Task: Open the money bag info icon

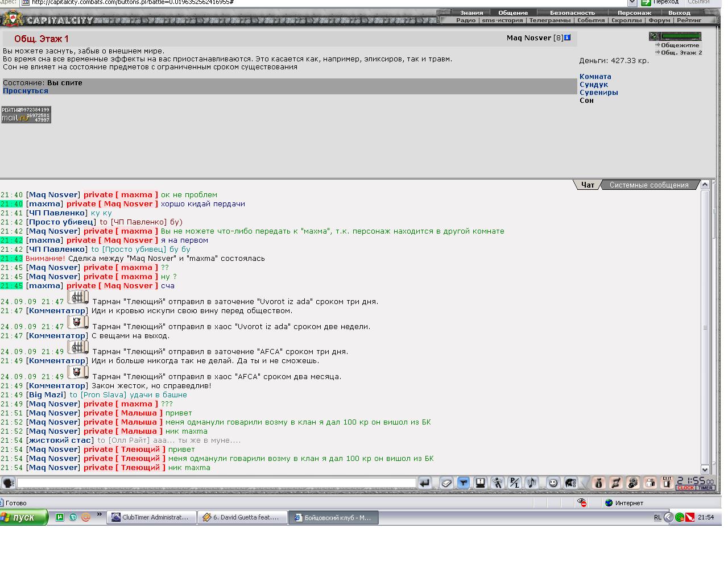Action: (x=598, y=483)
